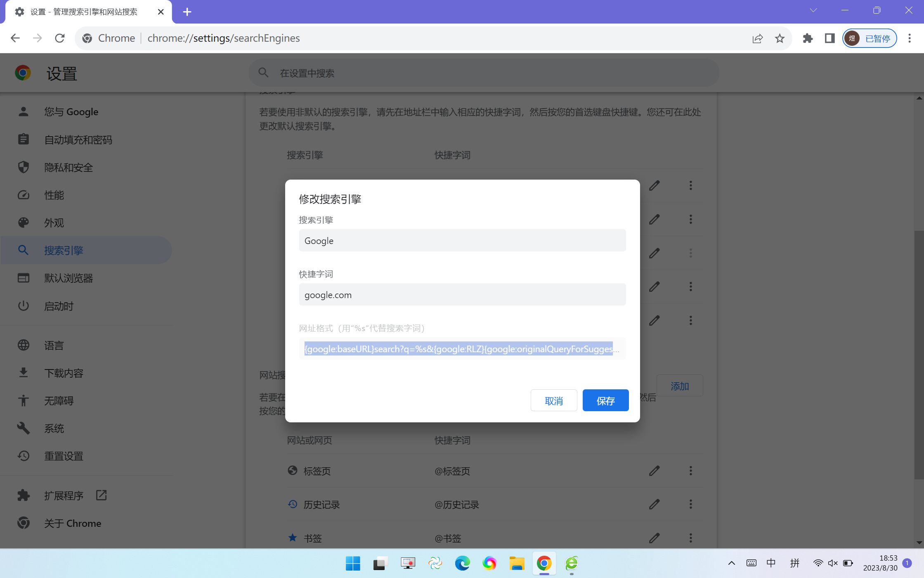
Task: Open 默认浏览器 in the sidebar
Action: [x=86, y=278]
